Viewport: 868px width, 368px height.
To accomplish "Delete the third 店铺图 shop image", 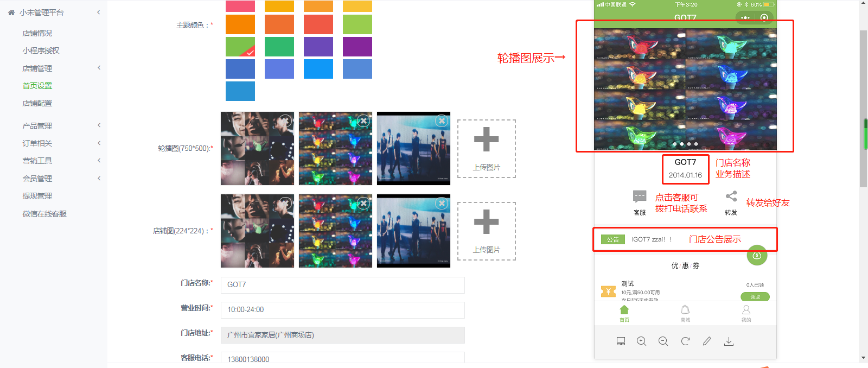I will point(442,204).
